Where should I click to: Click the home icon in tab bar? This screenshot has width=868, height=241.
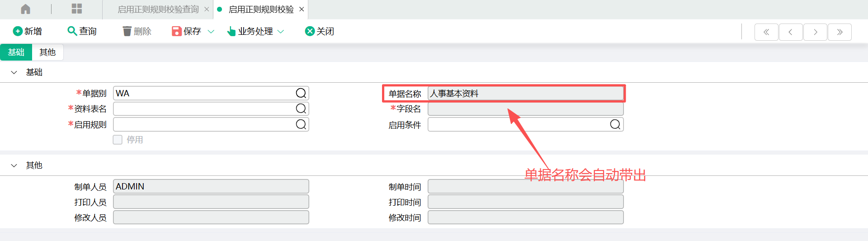(x=26, y=9)
